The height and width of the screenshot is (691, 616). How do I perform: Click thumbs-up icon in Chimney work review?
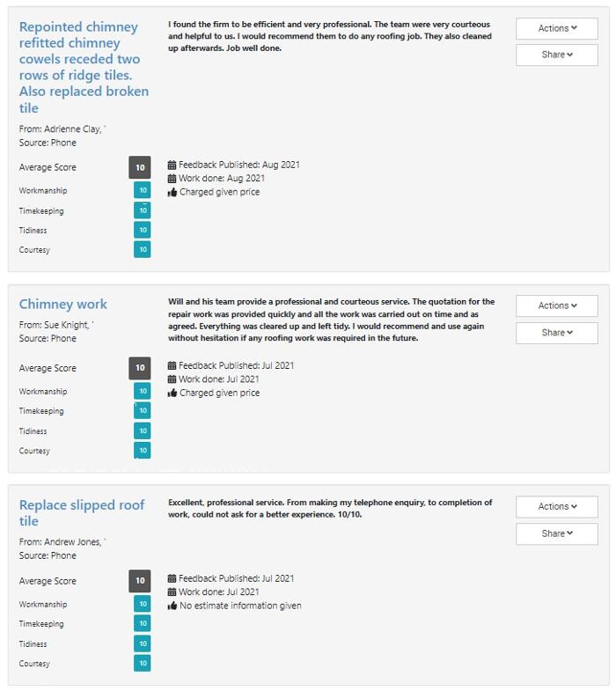click(x=172, y=393)
